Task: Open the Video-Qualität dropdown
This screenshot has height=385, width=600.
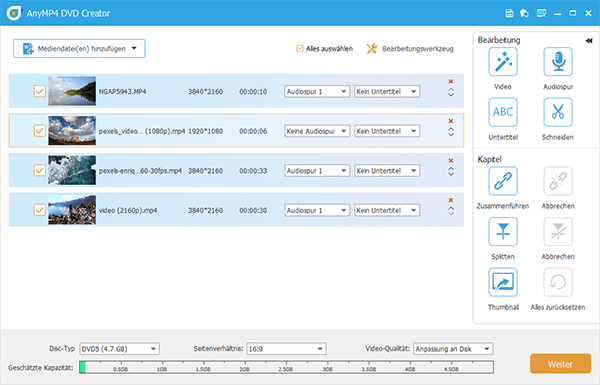Action: point(453,349)
